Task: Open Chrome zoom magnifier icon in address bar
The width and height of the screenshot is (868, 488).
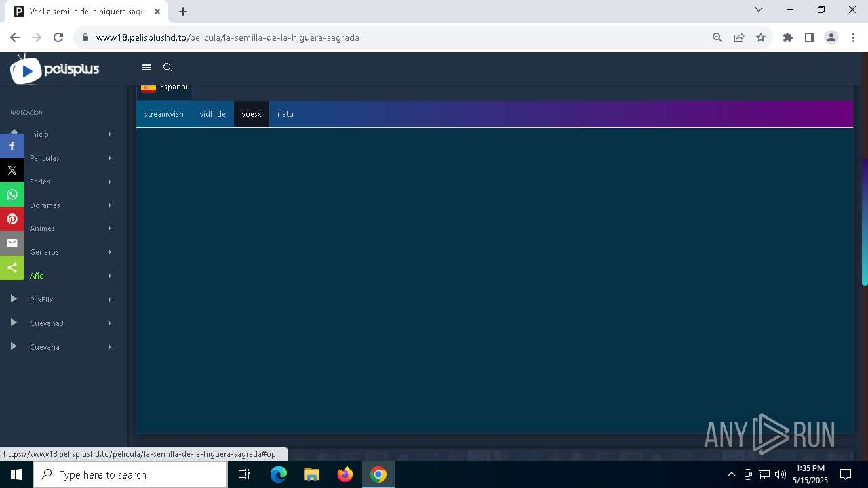Action: click(717, 37)
